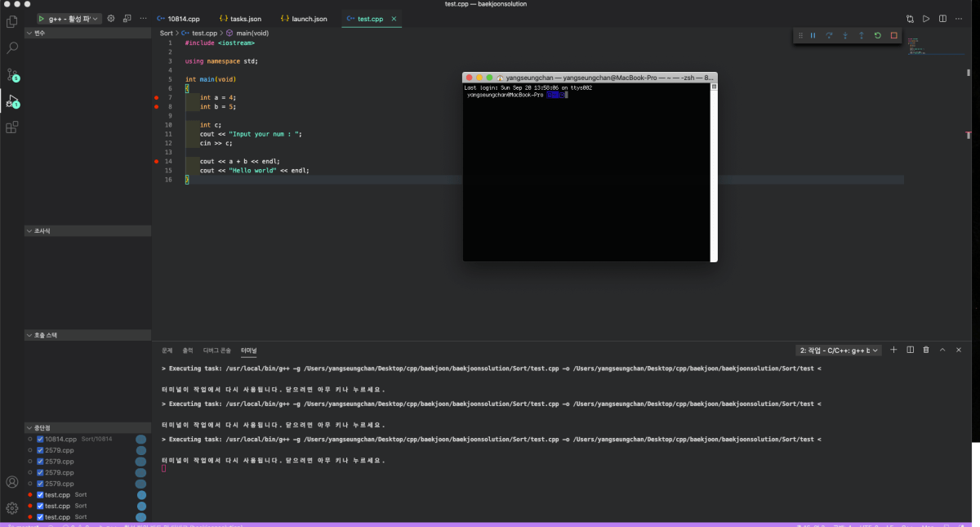This screenshot has height=527, width=980.
Task: Close the bottom panel
Action: (x=959, y=350)
